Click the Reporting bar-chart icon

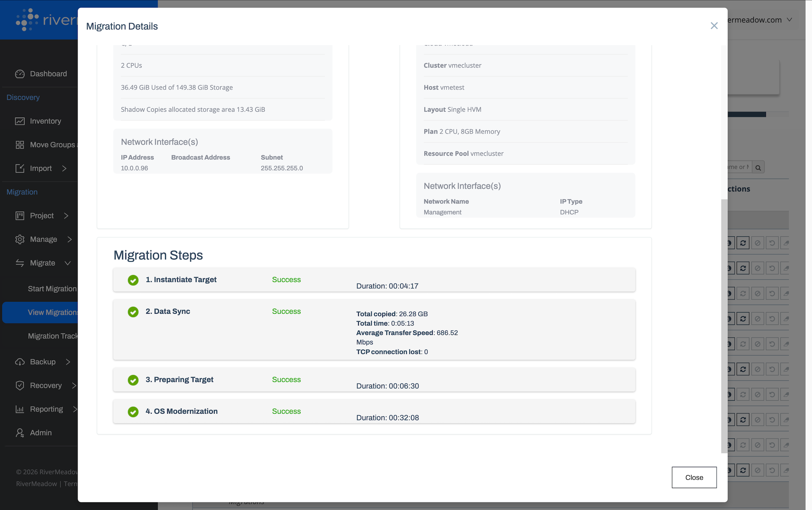tap(20, 409)
